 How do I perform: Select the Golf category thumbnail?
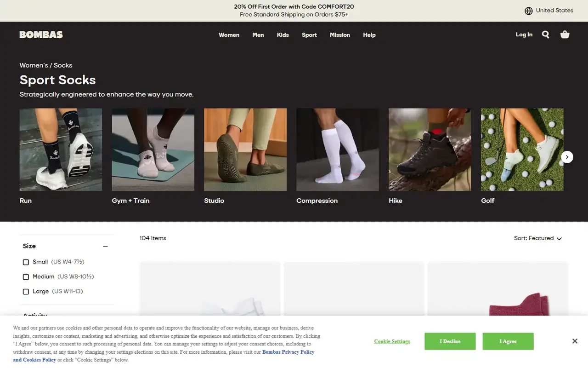point(522,149)
